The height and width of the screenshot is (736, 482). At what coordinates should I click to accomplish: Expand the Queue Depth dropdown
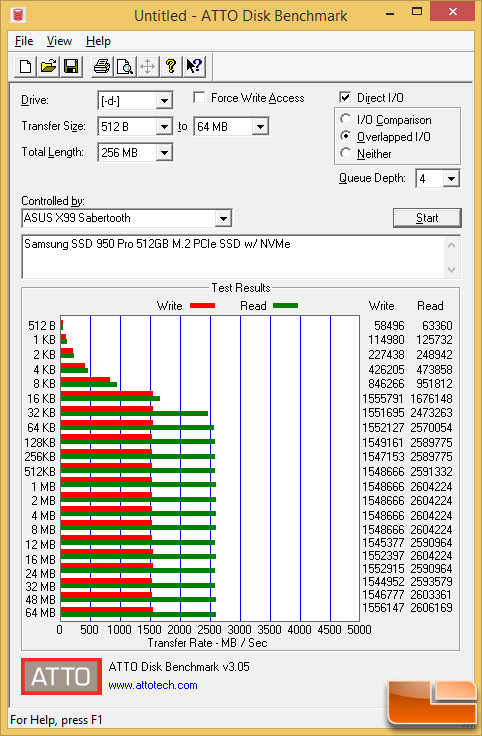coord(451,178)
